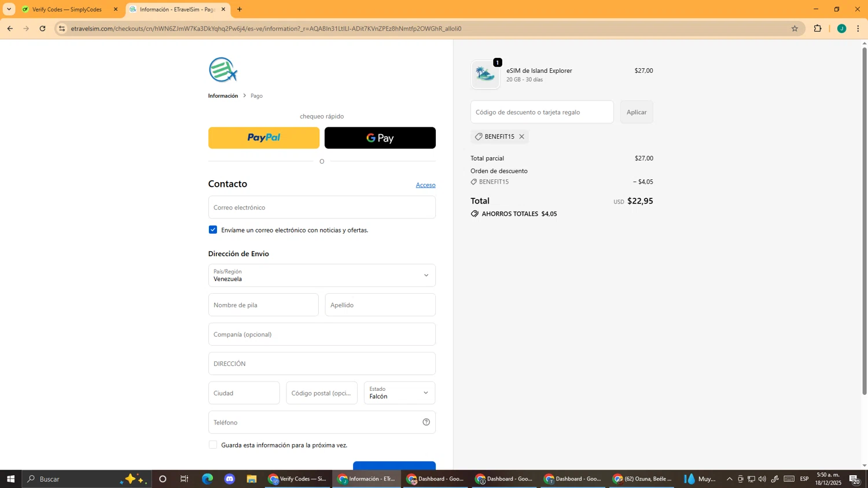Bookmark this page with the star icon
The image size is (868, 488).
pos(795,28)
